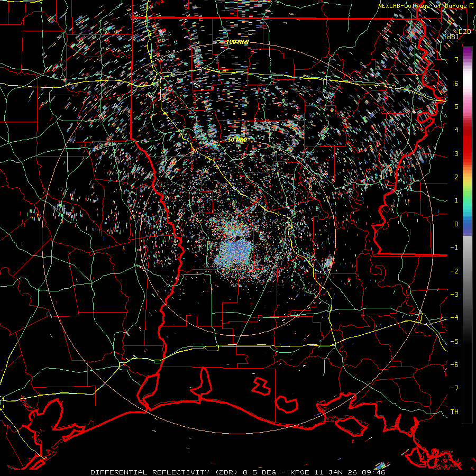Viewport: 476px width, 476px height.
Task: Select the -6 tick label on the color scale
Action: coord(454,365)
